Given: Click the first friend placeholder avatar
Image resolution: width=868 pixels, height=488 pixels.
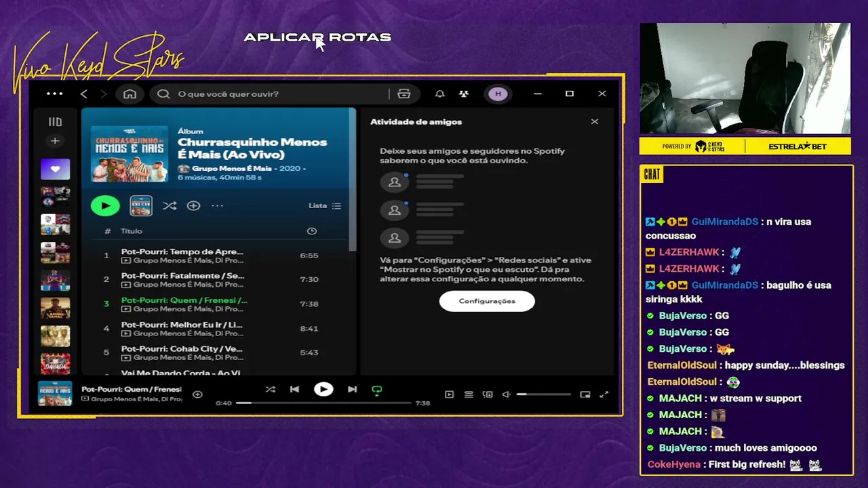Looking at the screenshot, I should [395, 182].
